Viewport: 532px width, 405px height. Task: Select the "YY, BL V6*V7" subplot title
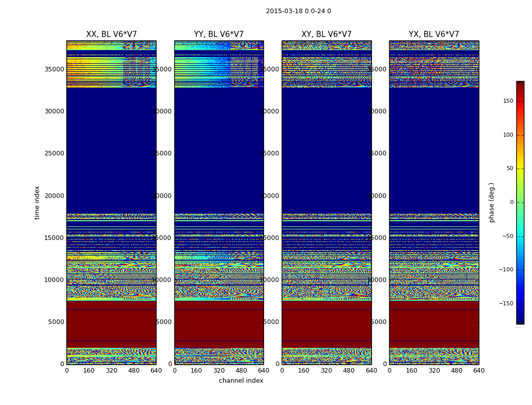click(219, 34)
